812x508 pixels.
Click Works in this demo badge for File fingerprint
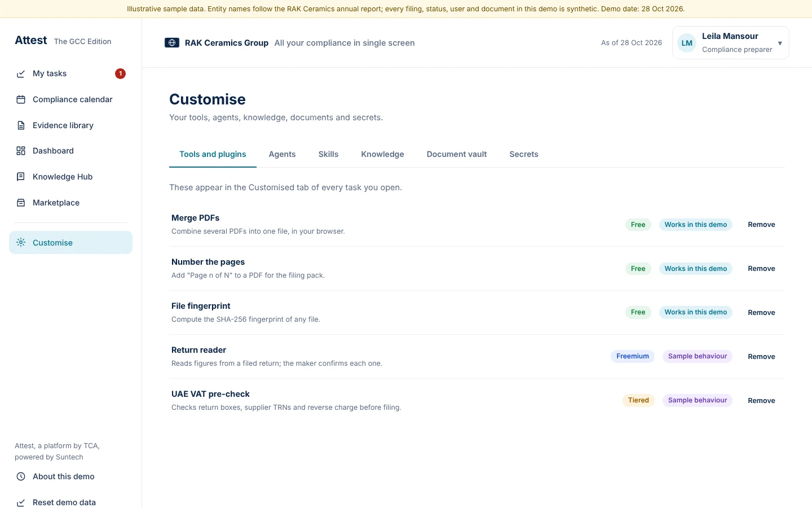coord(696,312)
